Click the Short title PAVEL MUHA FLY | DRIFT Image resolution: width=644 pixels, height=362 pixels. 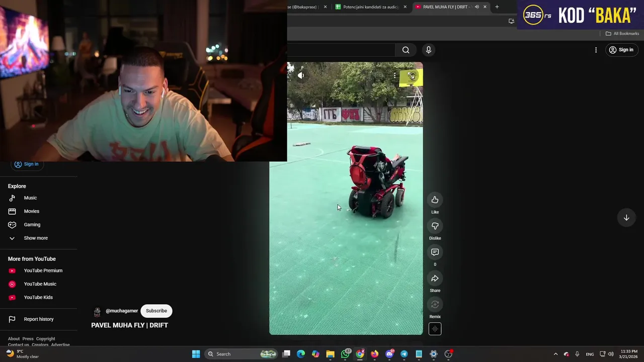point(129,325)
